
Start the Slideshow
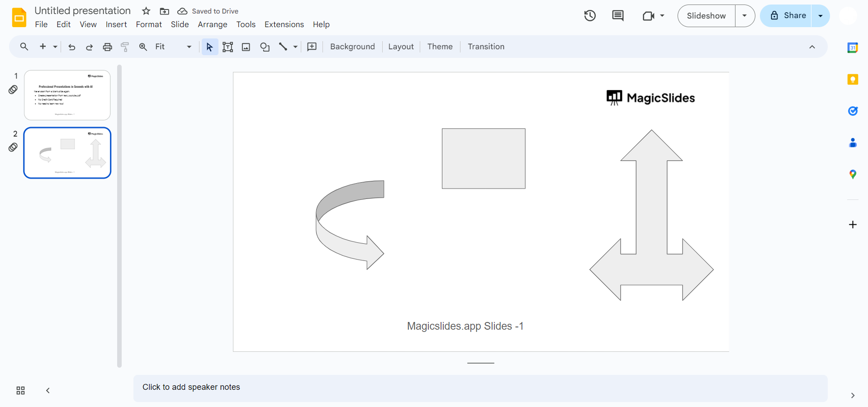click(x=706, y=16)
